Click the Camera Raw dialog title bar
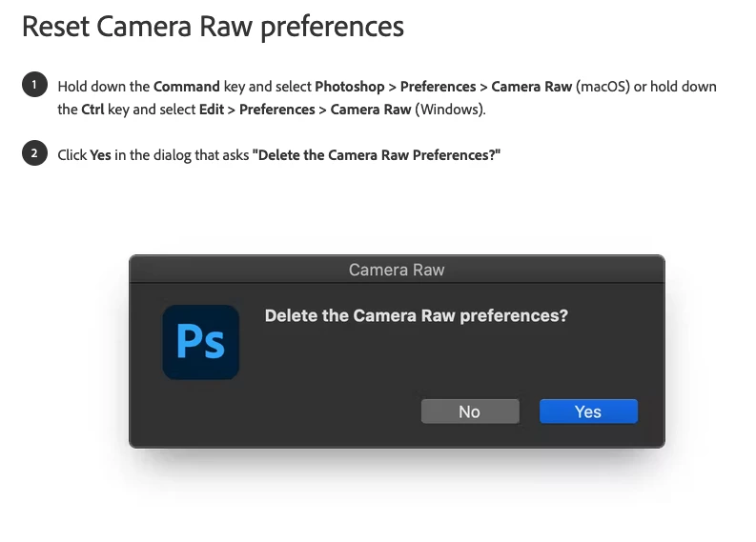 397,270
